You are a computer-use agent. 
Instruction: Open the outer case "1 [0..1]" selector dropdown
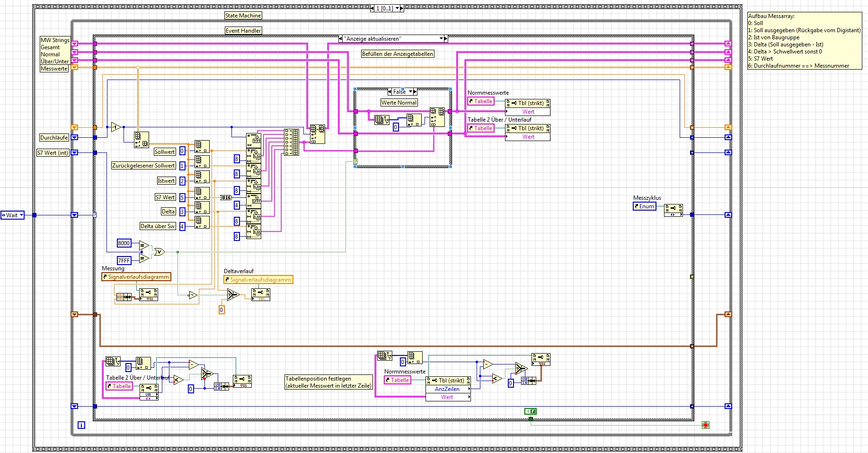point(397,9)
